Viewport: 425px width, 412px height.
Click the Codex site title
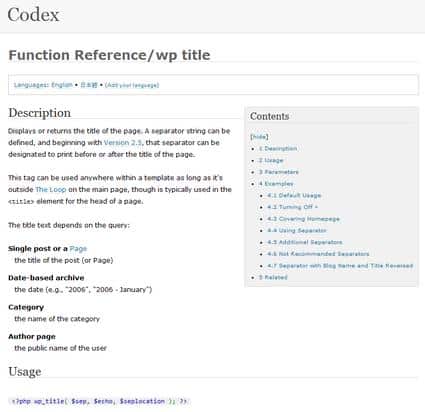tap(33, 15)
